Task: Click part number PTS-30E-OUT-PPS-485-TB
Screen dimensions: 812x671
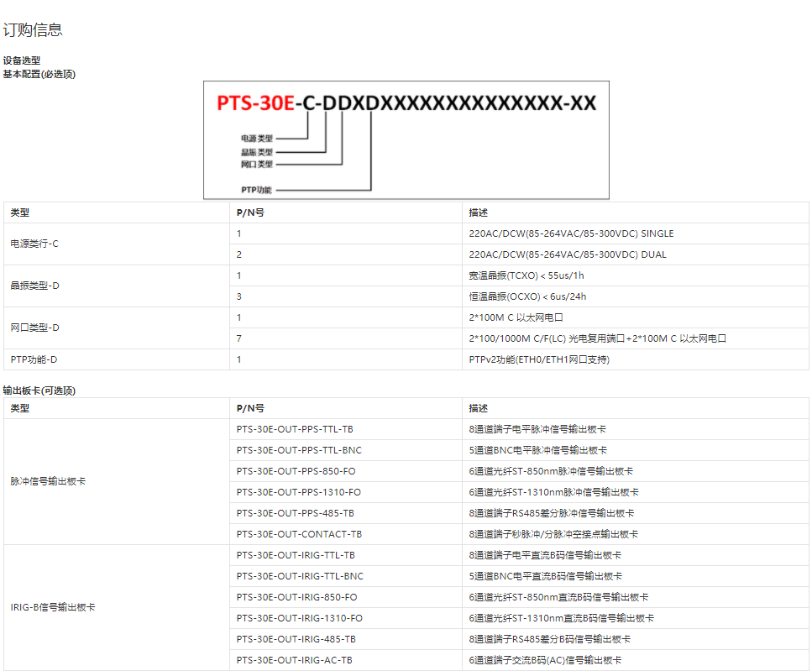Action: pos(295,513)
